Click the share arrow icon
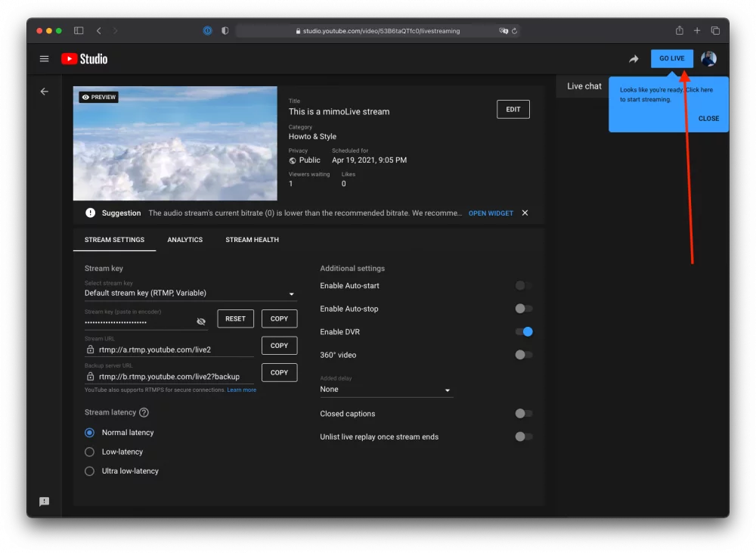756x553 pixels. 634,59
